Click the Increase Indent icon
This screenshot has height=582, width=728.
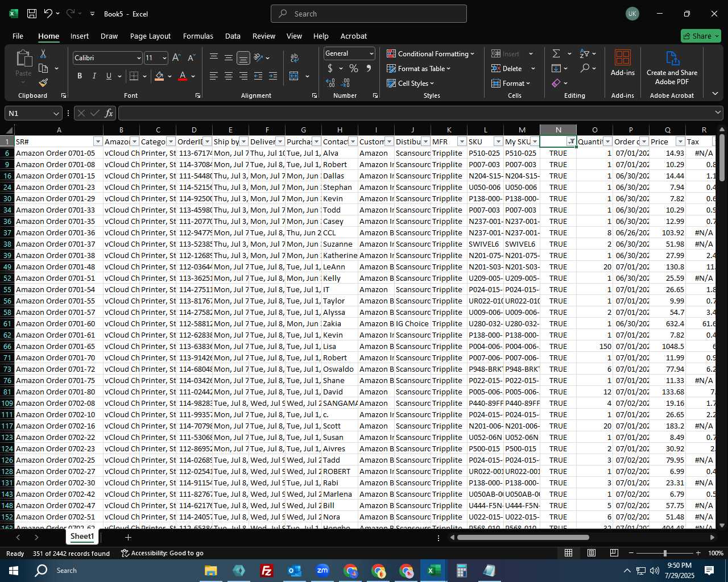click(273, 76)
